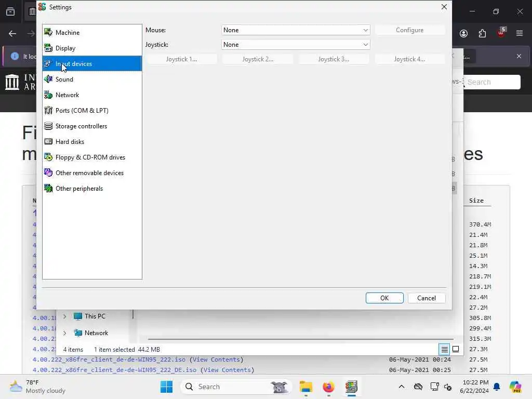This screenshot has height=399, width=532.
Task: Expand the Joystick dropdown
Action: click(296, 45)
